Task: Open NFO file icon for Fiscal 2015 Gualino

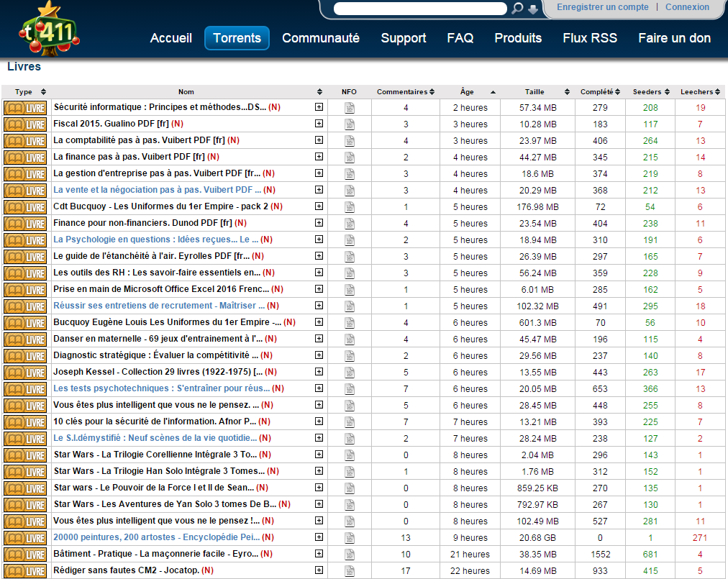Action: [350, 124]
